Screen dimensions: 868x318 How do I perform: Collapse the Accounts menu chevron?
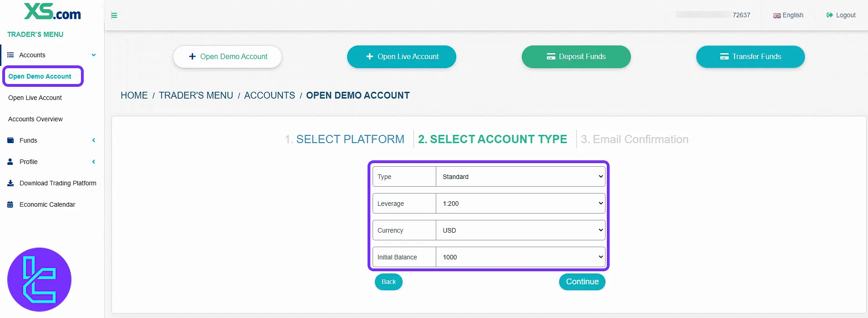pos(94,55)
